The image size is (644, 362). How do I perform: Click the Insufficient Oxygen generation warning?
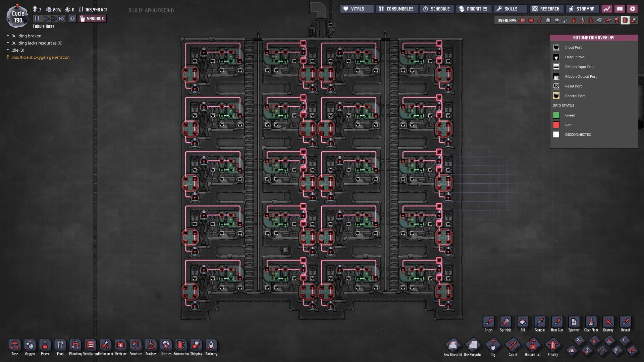(x=40, y=57)
